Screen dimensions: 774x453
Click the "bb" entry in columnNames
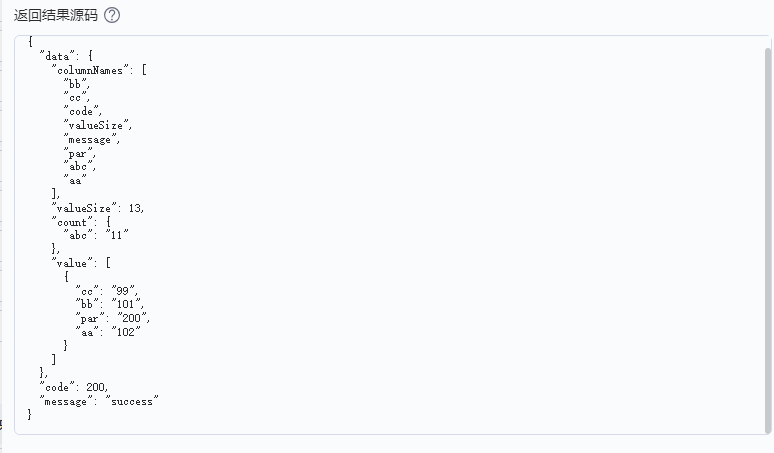76,84
